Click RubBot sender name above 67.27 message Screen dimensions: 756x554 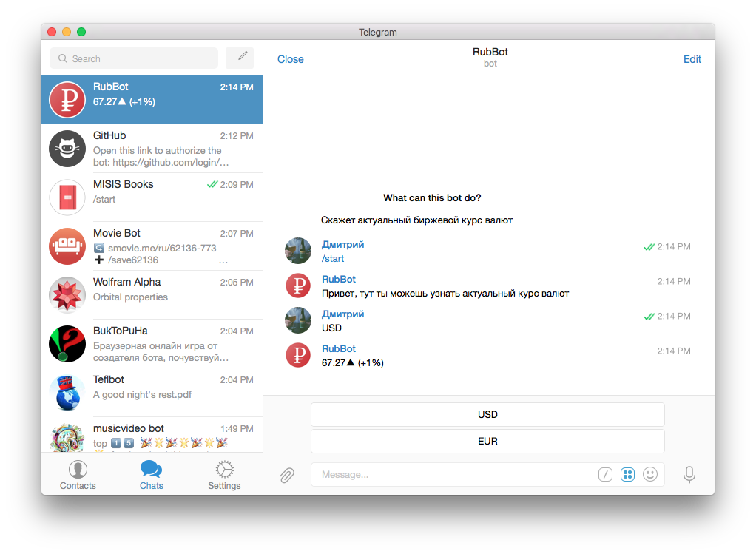coord(339,348)
